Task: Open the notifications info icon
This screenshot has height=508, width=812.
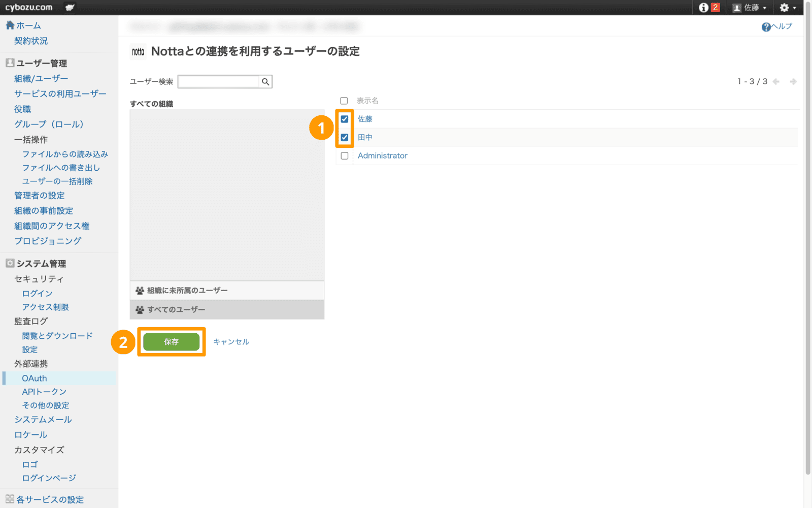Action: pos(703,8)
